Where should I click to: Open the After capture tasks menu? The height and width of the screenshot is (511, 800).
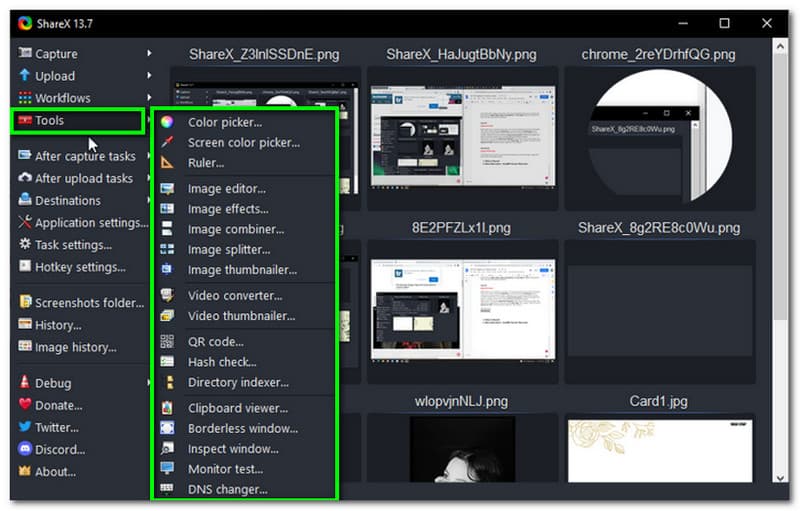coord(84,156)
